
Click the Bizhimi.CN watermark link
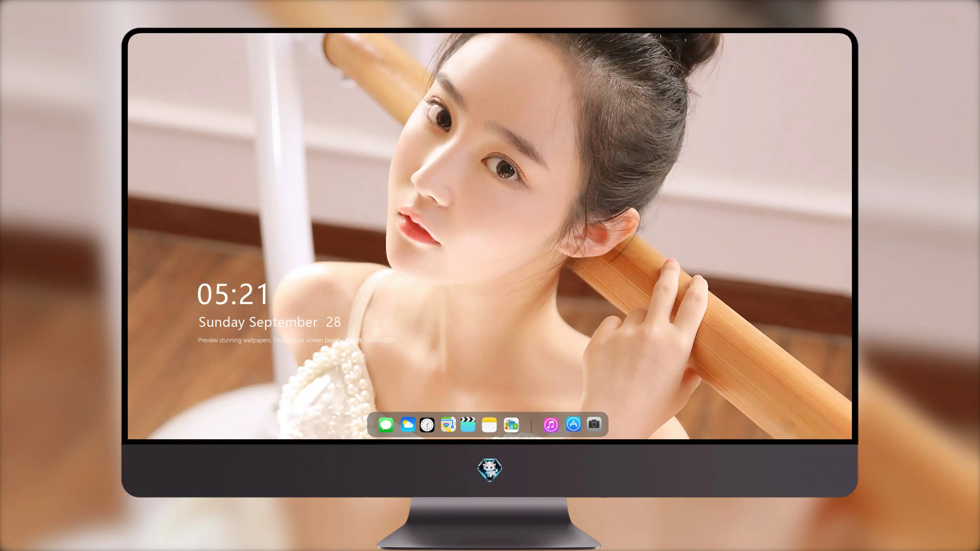click(x=381, y=340)
